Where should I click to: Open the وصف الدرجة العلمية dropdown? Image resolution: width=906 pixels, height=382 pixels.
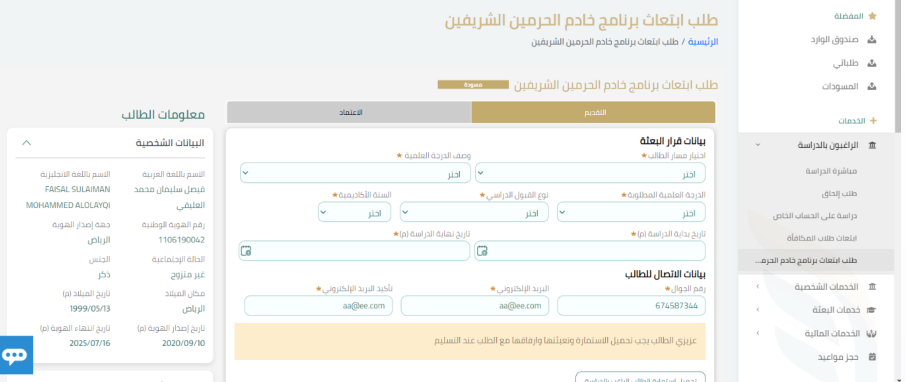point(355,172)
